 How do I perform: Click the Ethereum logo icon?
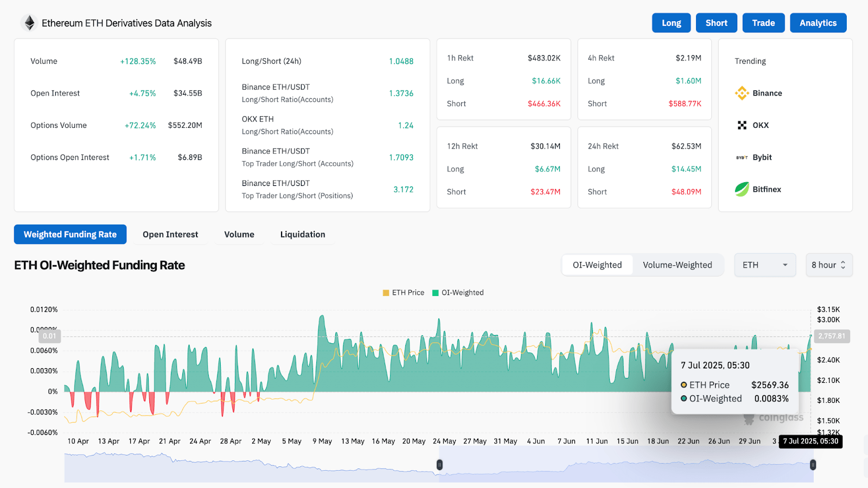pos(29,23)
